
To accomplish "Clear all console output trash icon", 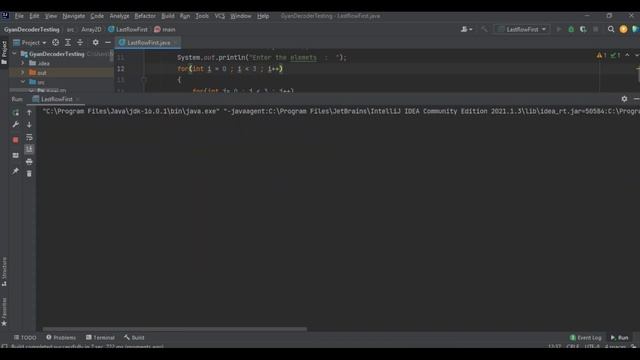I will [29, 174].
